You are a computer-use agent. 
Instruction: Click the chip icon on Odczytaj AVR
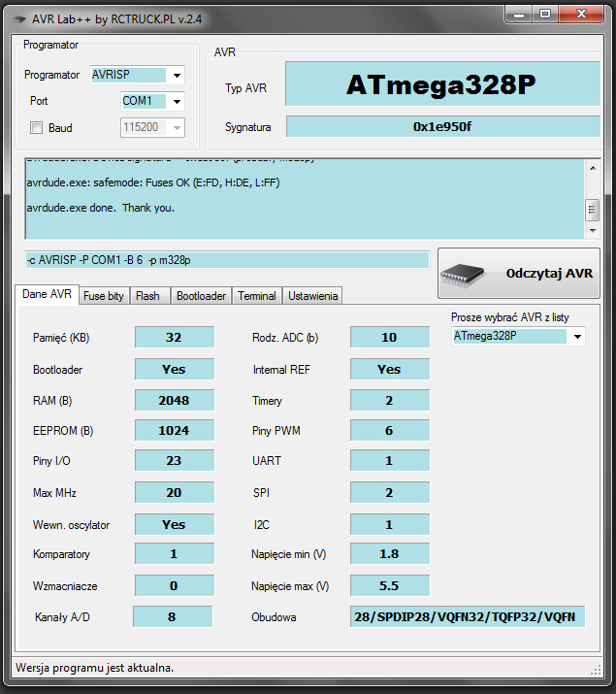463,274
